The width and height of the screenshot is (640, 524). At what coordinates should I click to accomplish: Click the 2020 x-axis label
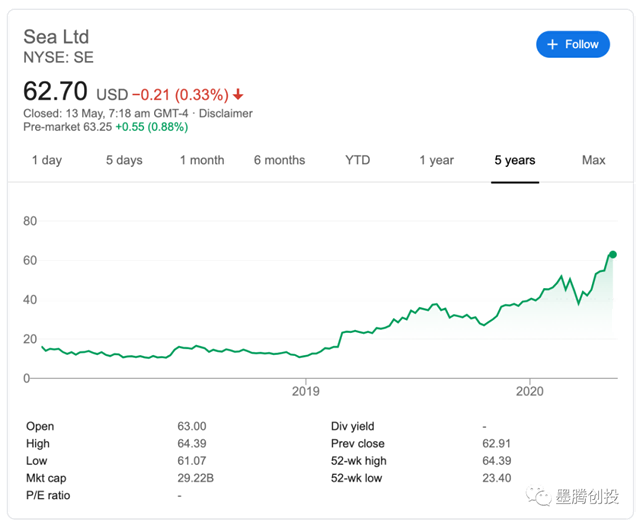pyautogui.click(x=529, y=391)
